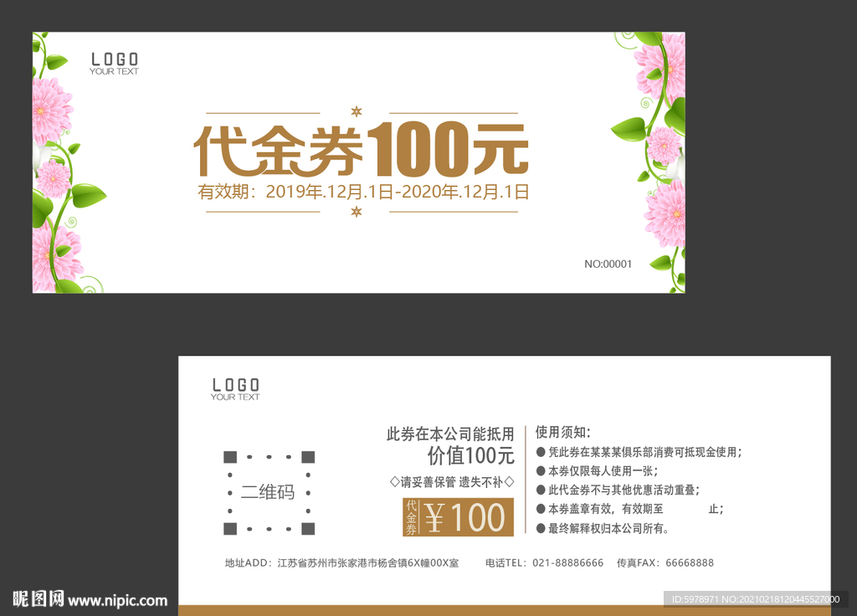Viewport: 857px width, 616px height.
Task: Select the NO:00001 serial number
Action: (608, 264)
